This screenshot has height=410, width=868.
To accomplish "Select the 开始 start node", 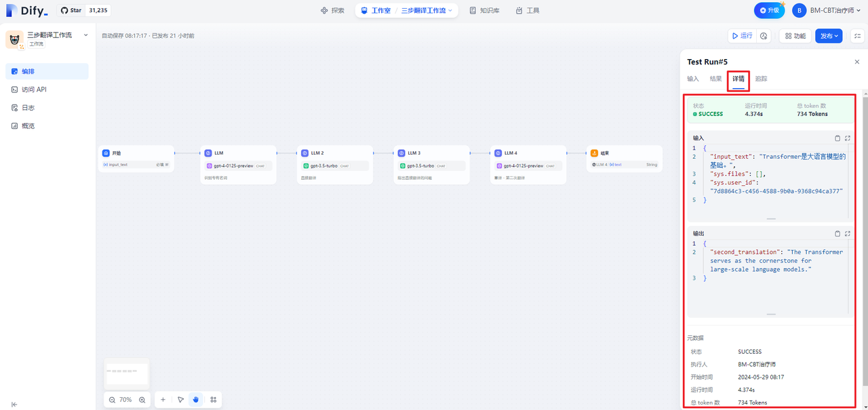I will point(136,158).
